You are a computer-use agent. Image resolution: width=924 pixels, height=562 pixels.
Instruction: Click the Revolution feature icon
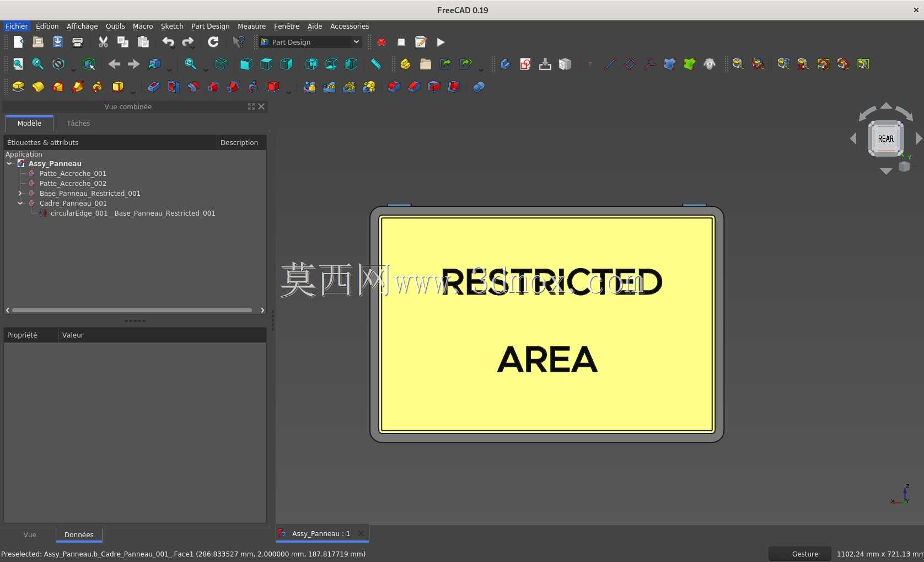[38, 87]
